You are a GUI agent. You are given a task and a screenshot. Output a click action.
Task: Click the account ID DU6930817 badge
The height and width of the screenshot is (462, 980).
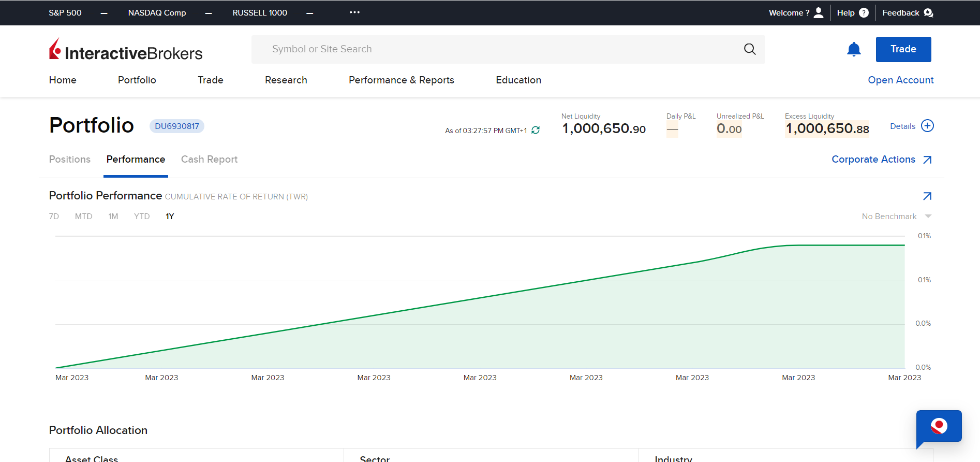(x=177, y=126)
